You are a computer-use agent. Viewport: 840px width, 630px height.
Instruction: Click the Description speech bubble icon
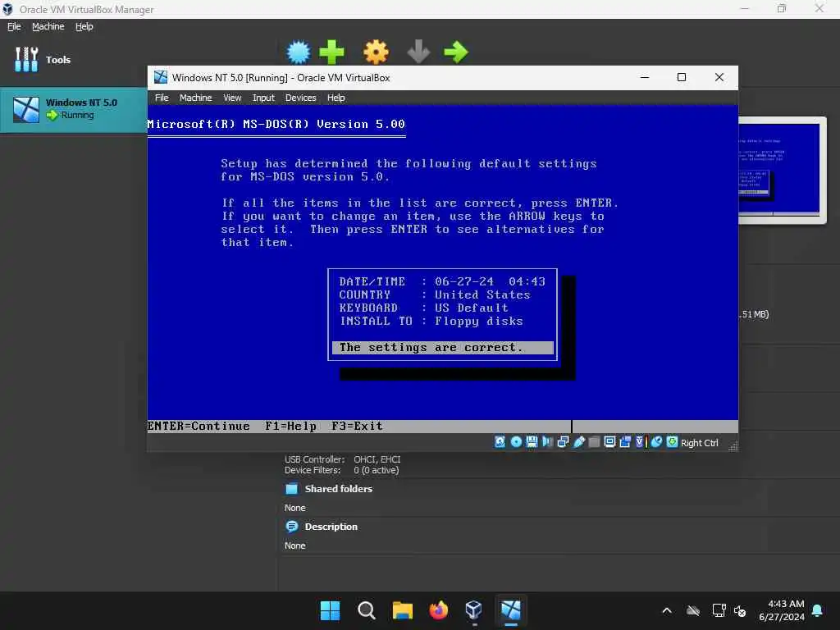point(291,527)
